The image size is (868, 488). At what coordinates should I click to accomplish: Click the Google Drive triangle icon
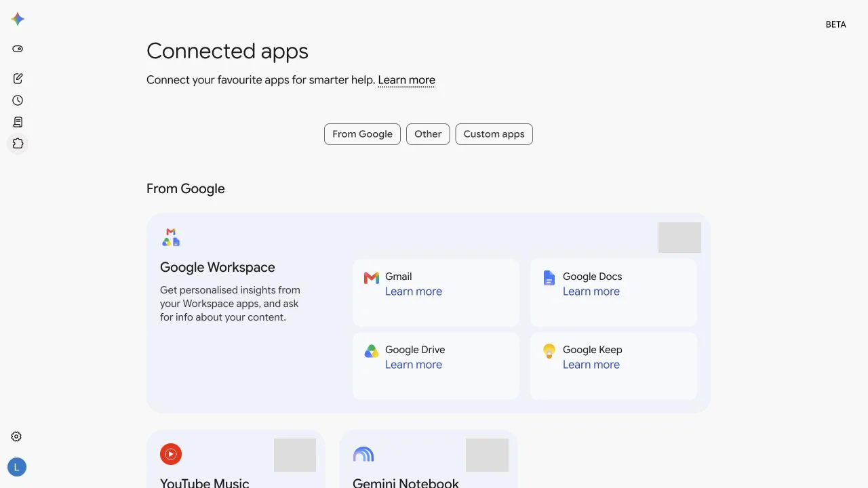point(371,351)
